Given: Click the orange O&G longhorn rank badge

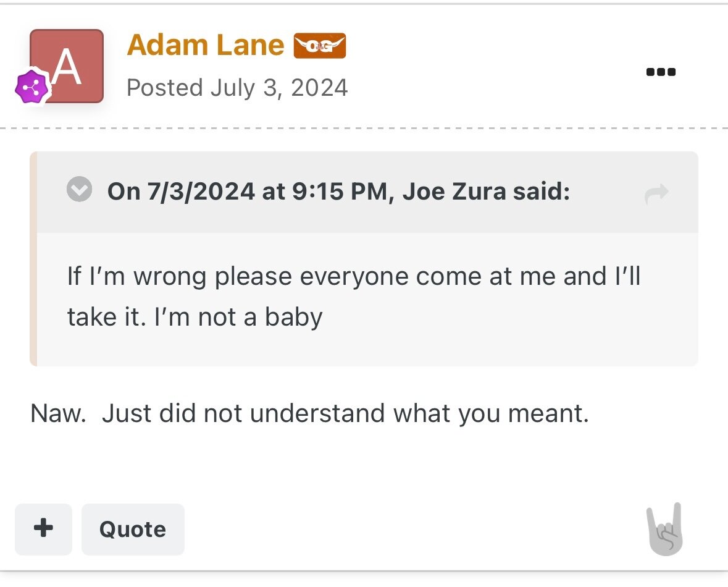Looking at the screenshot, I should coord(319,46).
